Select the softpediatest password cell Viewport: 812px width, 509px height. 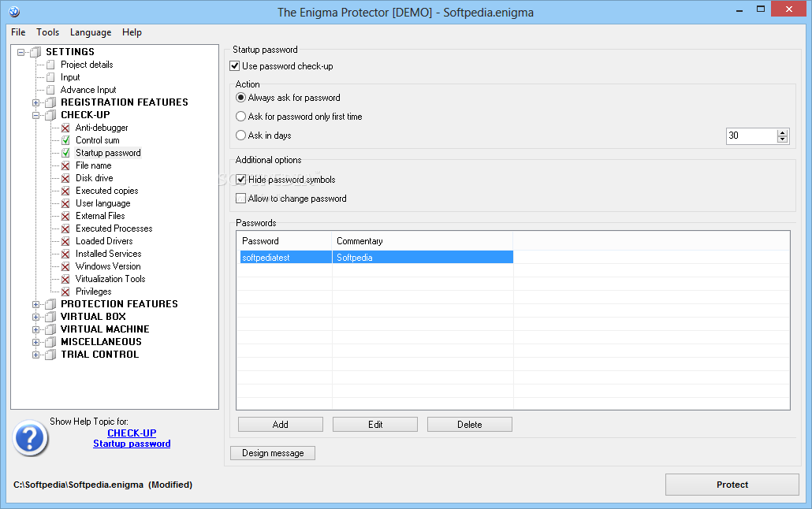click(x=286, y=258)
